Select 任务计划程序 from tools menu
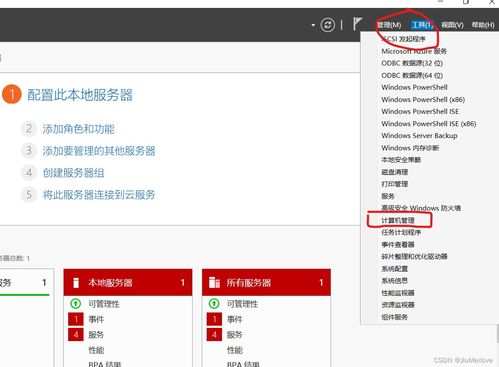The width and height of the screenshot is (499, 367). (401, 232)
